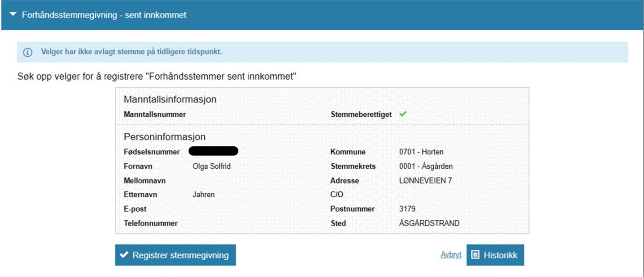
Task: Click the 'Forhåndsstemmegivning - sent innkommet' header title
Action: (104, 15)
